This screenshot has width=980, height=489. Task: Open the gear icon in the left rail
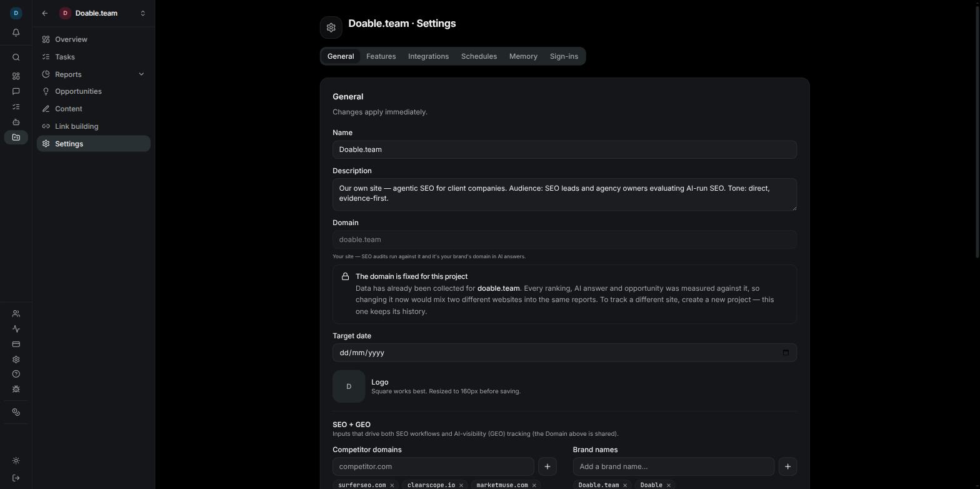(16, 360)
